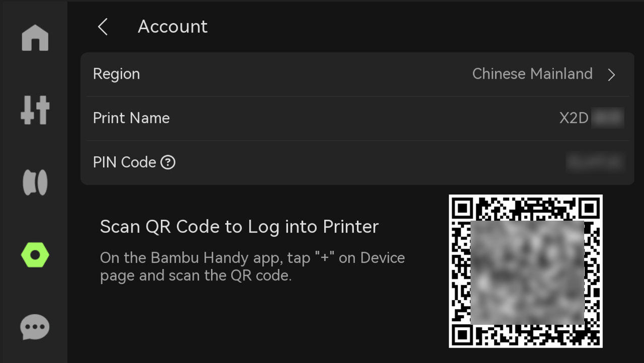Select the Print Name row
Image resolution: width=644 pixels, height=363 pixels.
357,118
